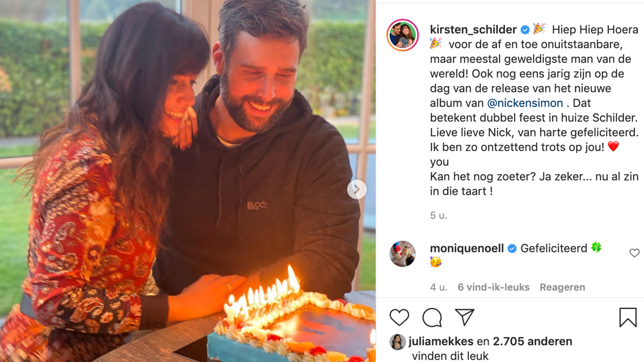Viewport: 644px width, 362px height.
Task: Open comments with the speech bubble icon
Action: 432,318
